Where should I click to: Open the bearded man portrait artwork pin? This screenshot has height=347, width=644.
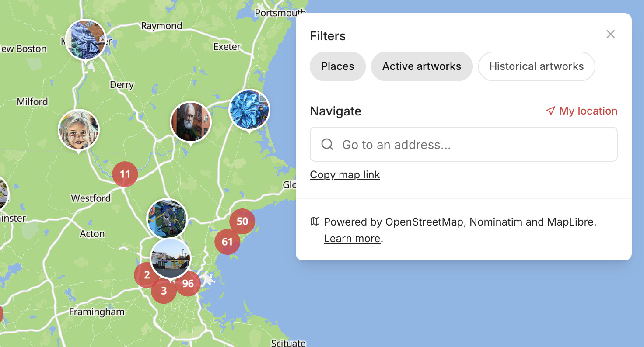pyautogui.click(x=191, y=122)
